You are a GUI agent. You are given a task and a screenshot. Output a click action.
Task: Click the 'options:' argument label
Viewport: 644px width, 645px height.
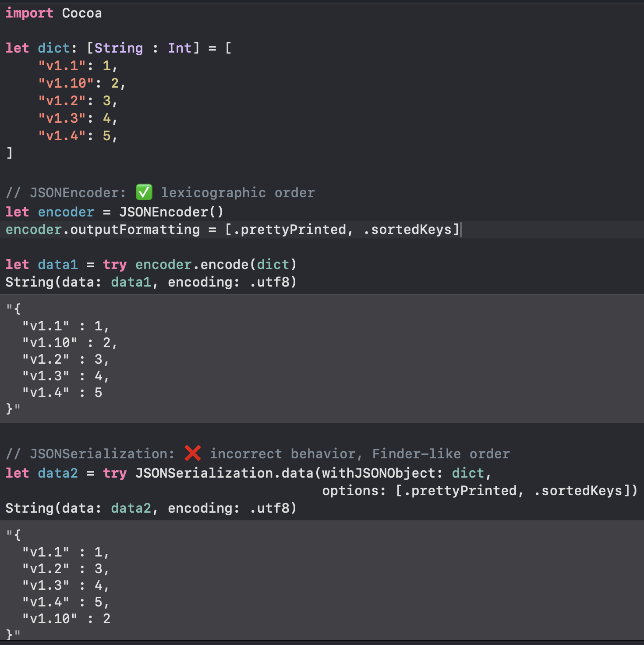354,491
